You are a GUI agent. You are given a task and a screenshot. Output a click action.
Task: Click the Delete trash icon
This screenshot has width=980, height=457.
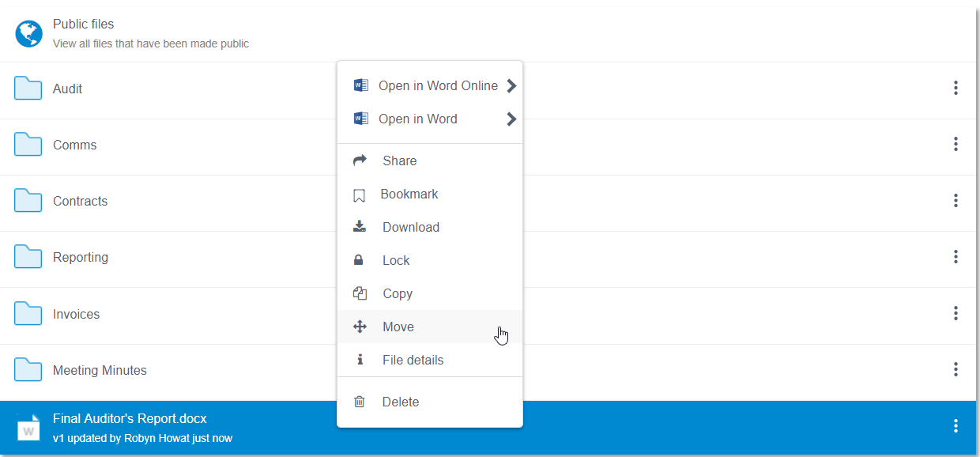tap(360, 401)
